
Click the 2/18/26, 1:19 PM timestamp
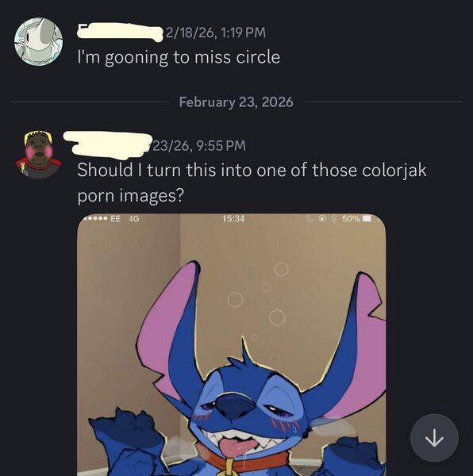point(216,33)
